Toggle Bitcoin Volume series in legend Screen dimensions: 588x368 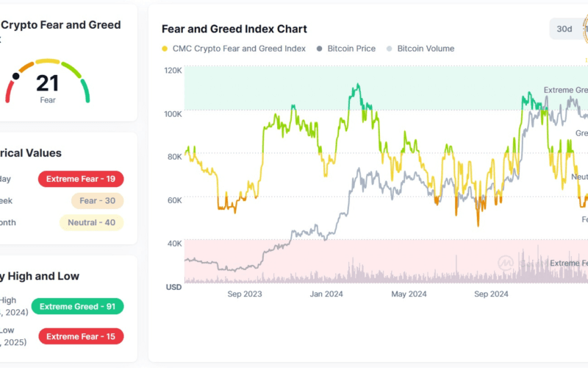[x=426, y=49]
